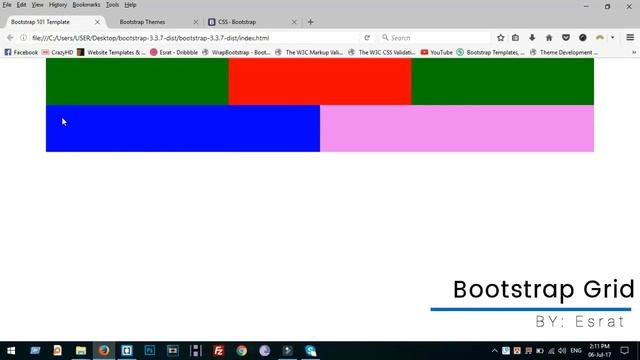
Task: Open the File menu
Action: tap(7, 5)
